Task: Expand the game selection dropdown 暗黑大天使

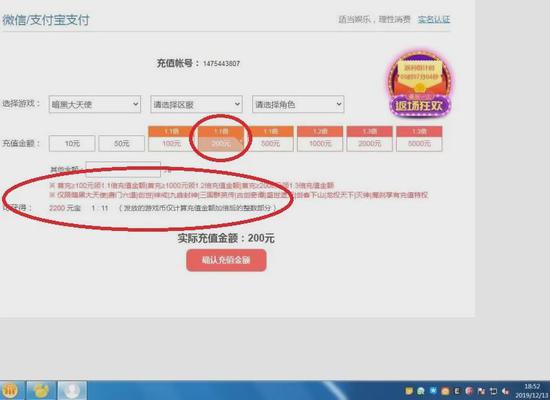Action: coord(95,104)
